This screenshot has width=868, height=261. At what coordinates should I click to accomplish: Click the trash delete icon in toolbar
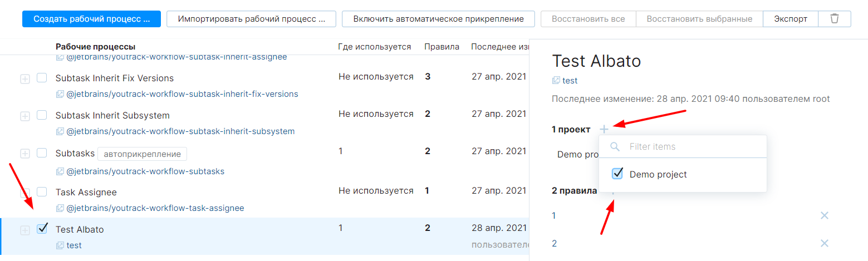tap(834, 19)
